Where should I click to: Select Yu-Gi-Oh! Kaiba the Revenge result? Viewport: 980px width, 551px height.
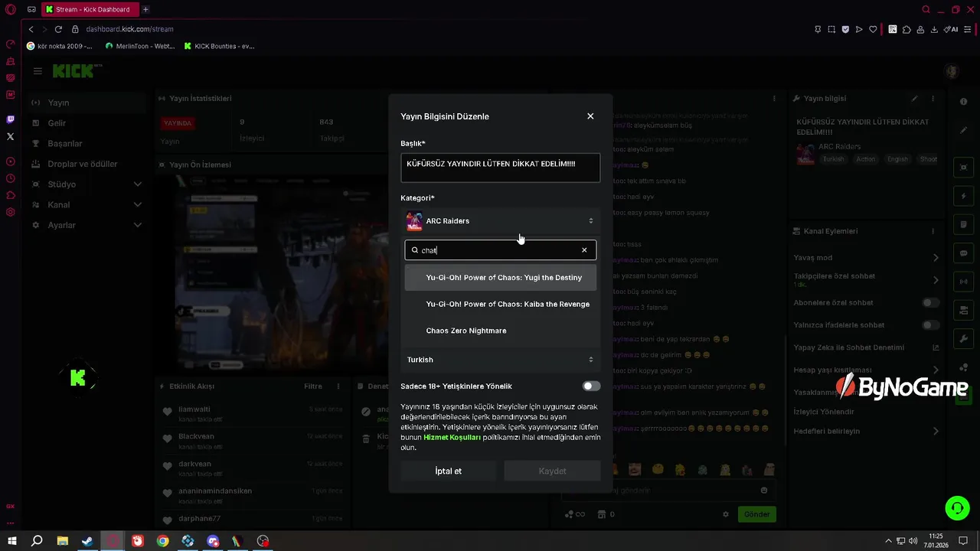point(501,305)
